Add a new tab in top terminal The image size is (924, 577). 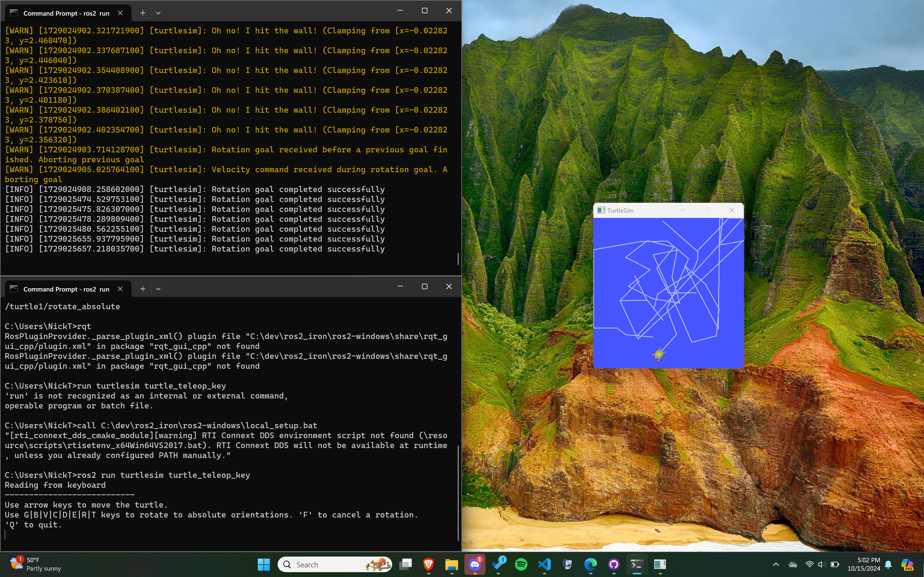point(142,13)
